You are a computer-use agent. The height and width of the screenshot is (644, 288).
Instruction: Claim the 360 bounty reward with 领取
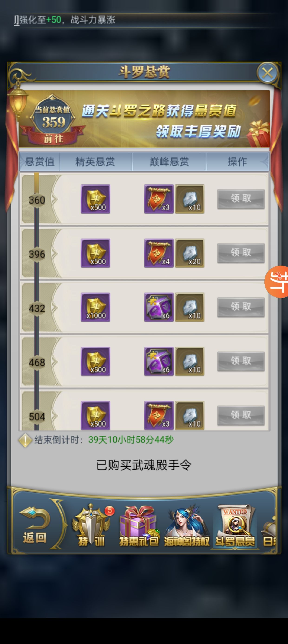241,199
